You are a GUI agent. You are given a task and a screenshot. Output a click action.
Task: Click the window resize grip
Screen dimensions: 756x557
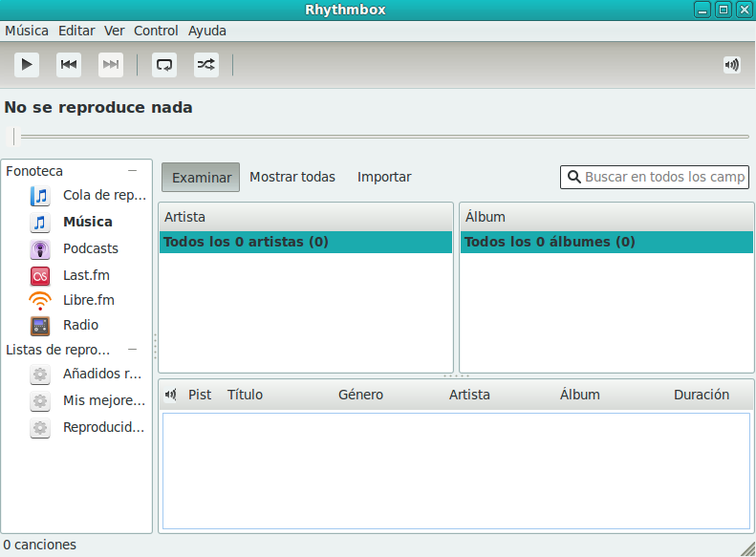point(748,549)
